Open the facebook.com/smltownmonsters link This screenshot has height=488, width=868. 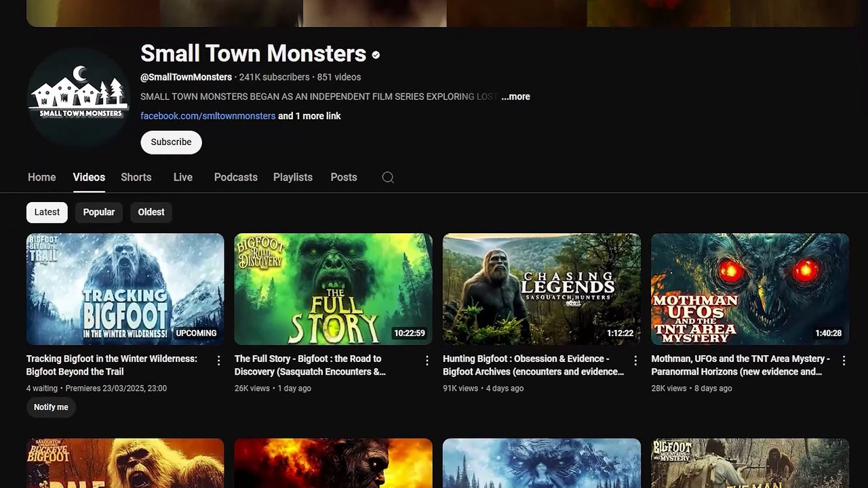pyautogui.click(x=208, y=116)
